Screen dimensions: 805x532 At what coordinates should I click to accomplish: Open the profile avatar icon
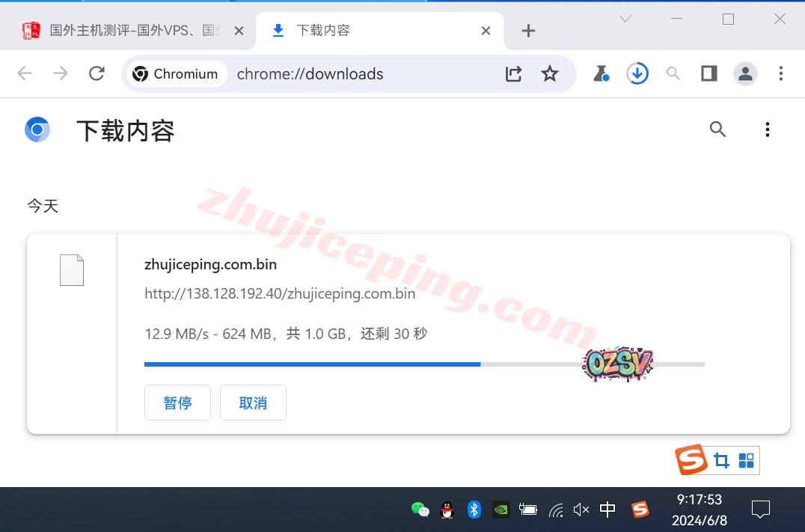pyautogui.click(x=745, y=73)
